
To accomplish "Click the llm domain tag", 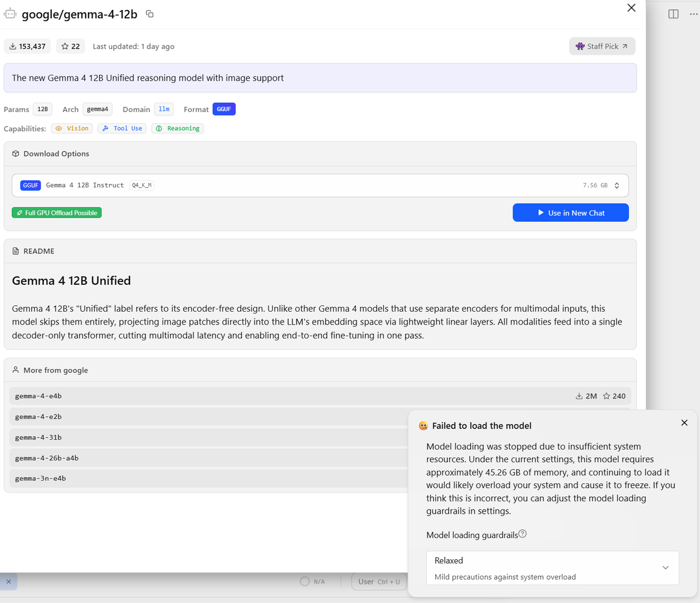I will pyautogui.click(x=164, y=109).
